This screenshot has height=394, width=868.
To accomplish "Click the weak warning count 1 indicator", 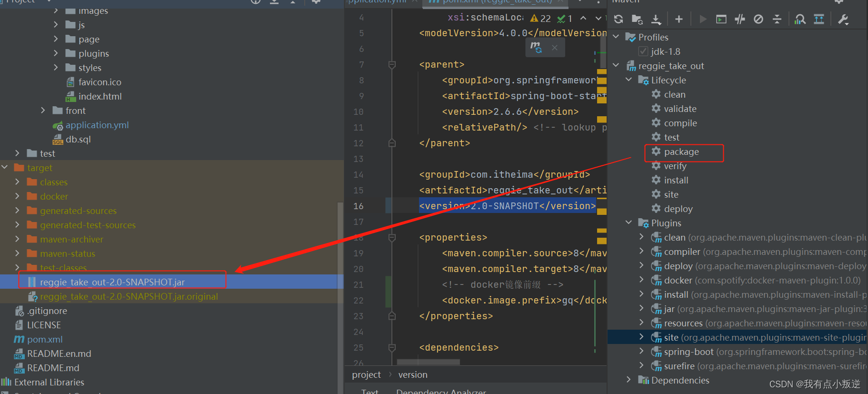I will pos(565,19).
